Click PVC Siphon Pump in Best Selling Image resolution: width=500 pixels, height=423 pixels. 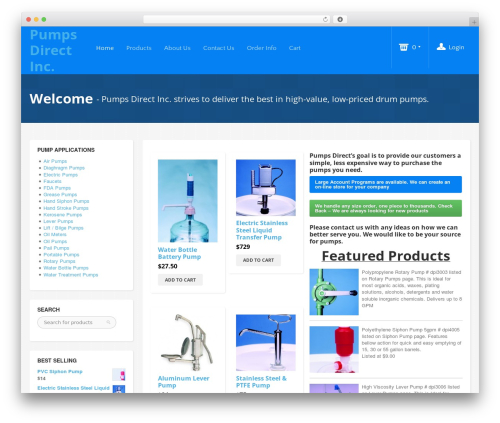[60, 371]
